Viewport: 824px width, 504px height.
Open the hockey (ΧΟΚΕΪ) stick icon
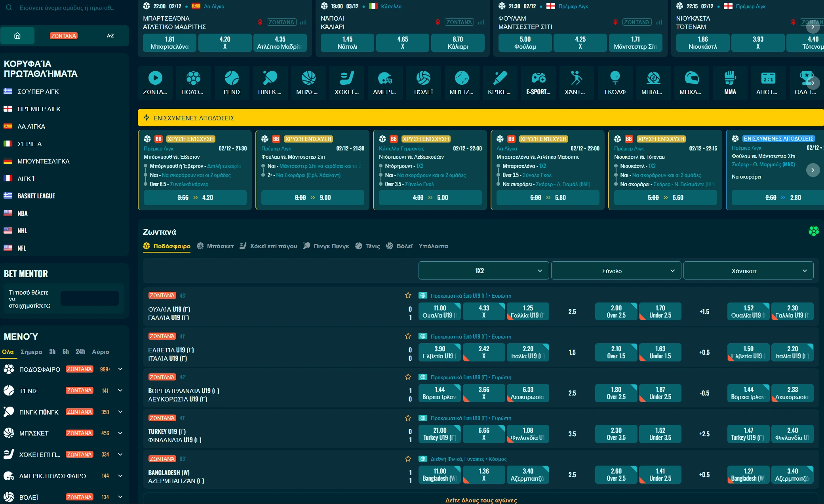point(346,82)
